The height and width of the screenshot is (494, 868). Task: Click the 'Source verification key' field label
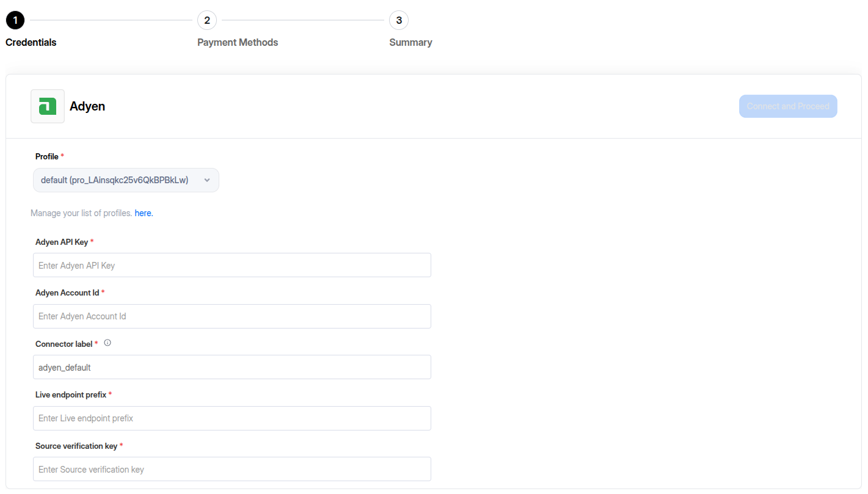point(76,446)
